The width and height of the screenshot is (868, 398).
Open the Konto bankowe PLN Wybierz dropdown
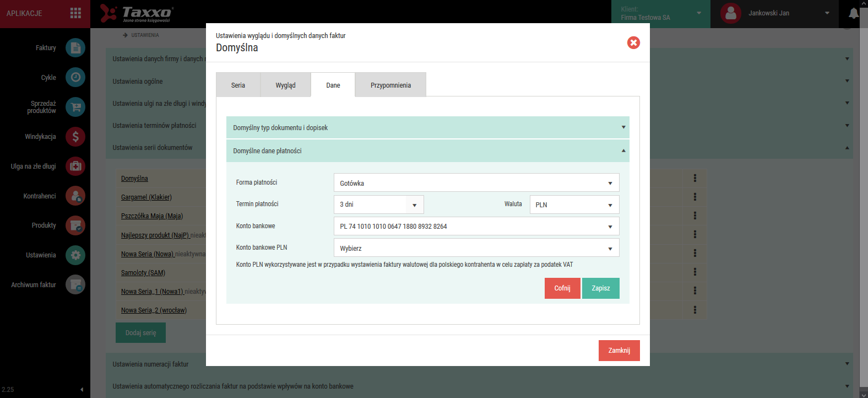476,248
